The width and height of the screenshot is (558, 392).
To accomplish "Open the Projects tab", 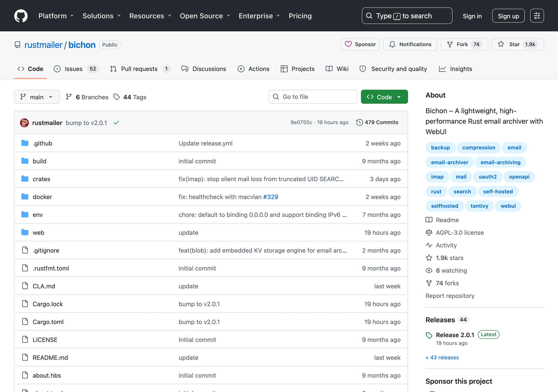I will pos(298,69).
